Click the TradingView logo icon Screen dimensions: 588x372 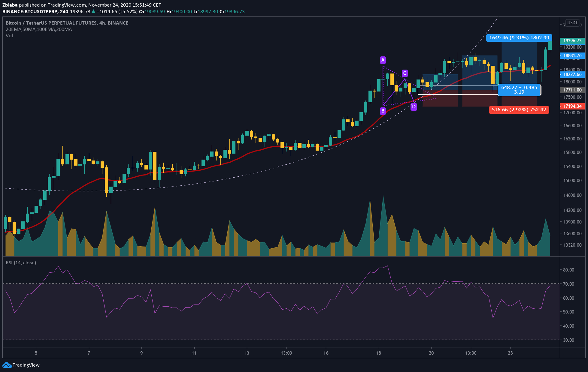point(7,365)
